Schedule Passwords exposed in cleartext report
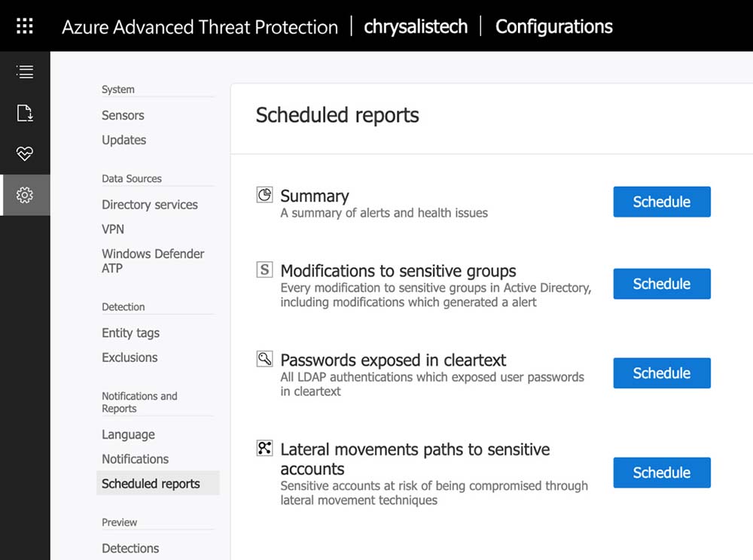The width and height of the screenshot is (753, 560). pos(661,373)
